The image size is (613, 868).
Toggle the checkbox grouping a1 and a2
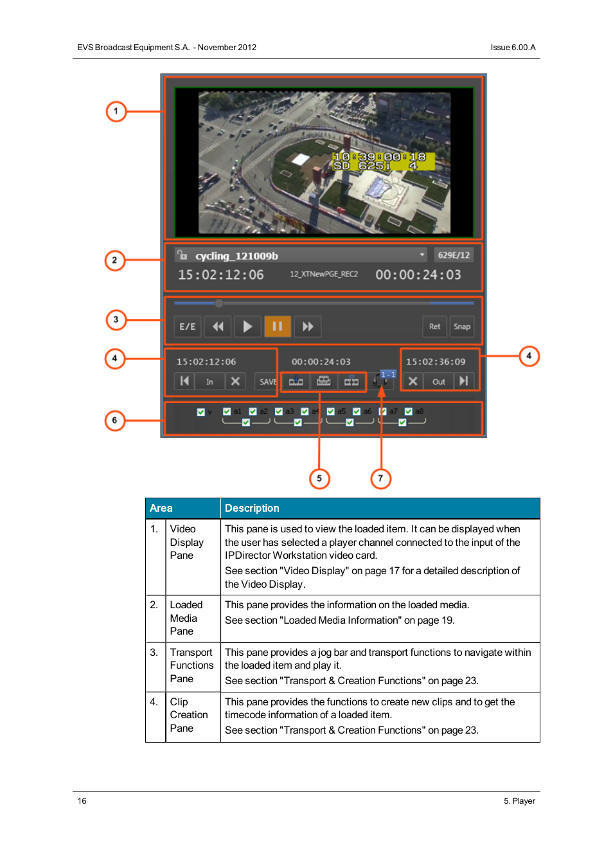click(x=246, y=422)
